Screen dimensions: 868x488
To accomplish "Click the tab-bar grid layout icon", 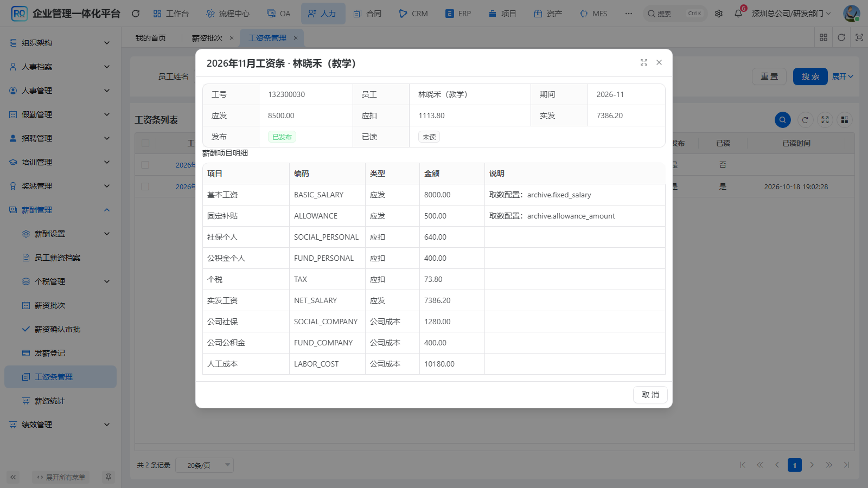I will coord(824,37).
